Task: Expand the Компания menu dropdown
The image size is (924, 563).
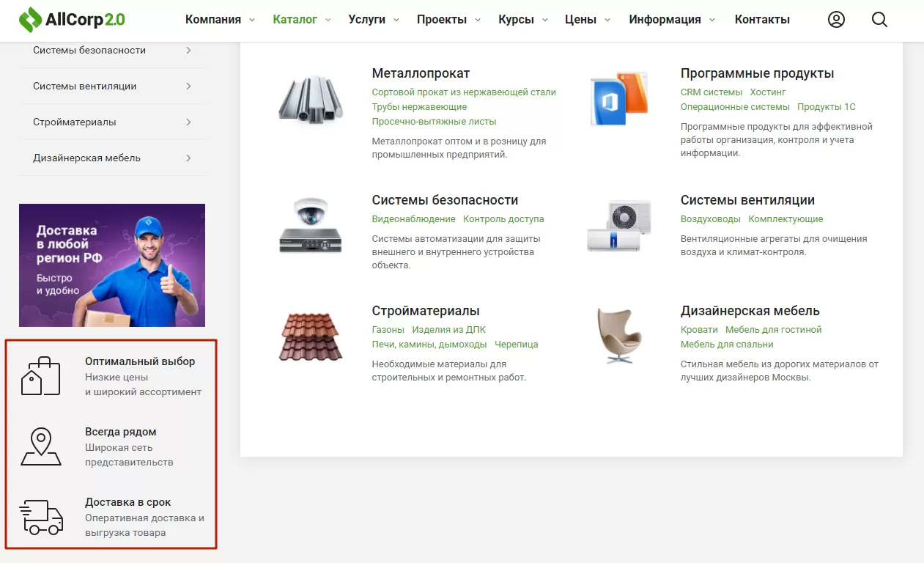Action: coord(252,20)
